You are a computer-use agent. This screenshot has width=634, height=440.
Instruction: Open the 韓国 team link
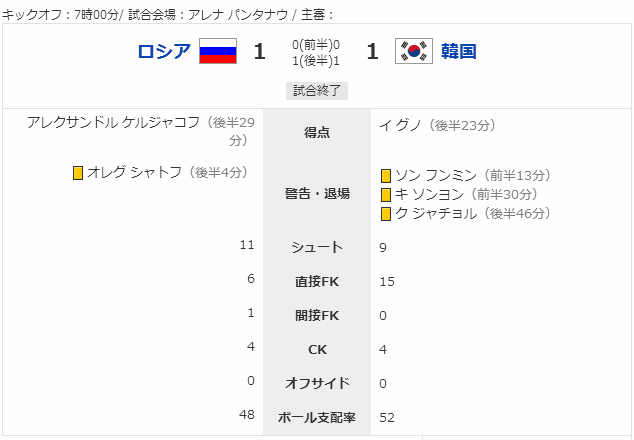[x=459, y=51]
